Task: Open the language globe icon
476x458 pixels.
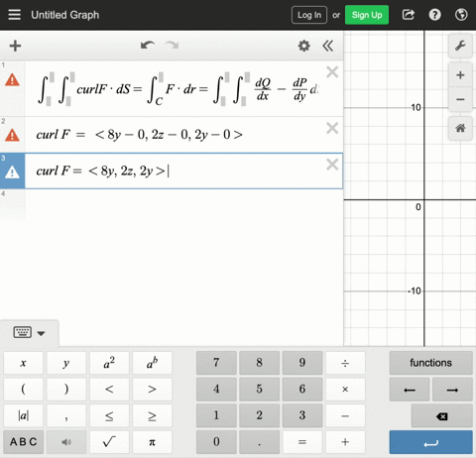Action: (x=461, y=15)
